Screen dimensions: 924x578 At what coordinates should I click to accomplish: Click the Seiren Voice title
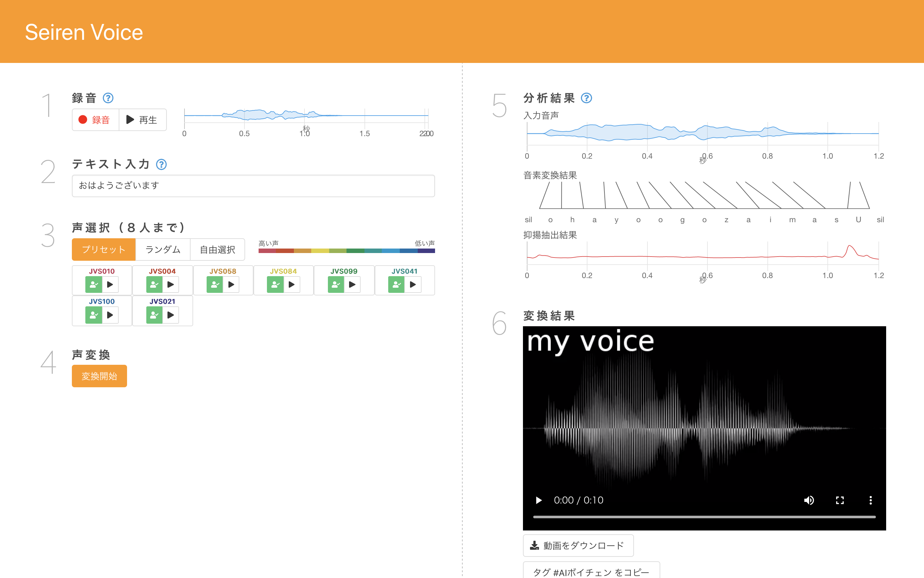[84, 32]
